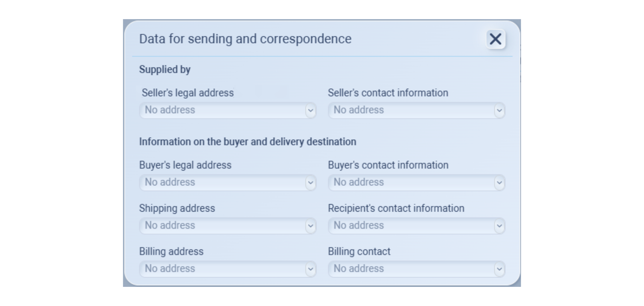
Task: Click the buyer and delivery destination heading
Action: (x=248, y=142)
